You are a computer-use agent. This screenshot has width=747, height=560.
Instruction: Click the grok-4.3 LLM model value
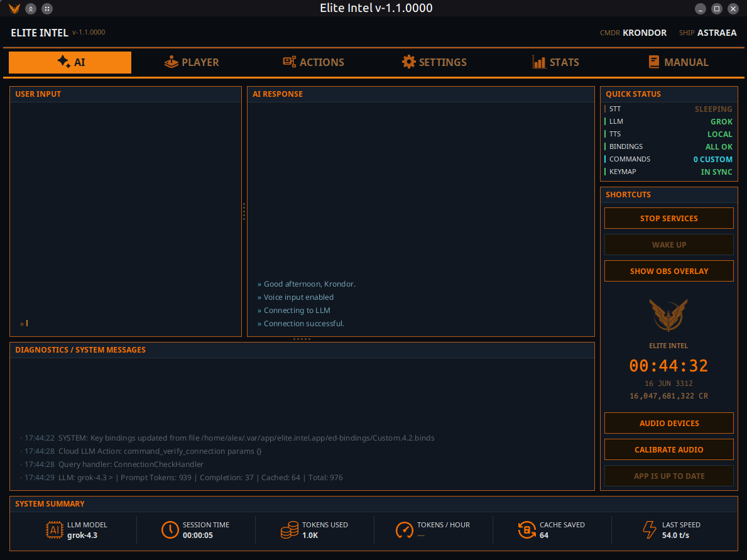[82, 535]
